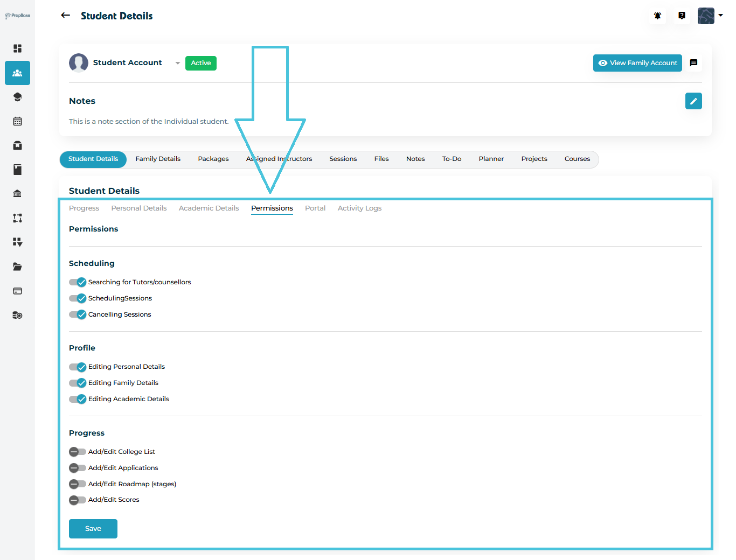Click the PrepBase logo

coord(17,16)
